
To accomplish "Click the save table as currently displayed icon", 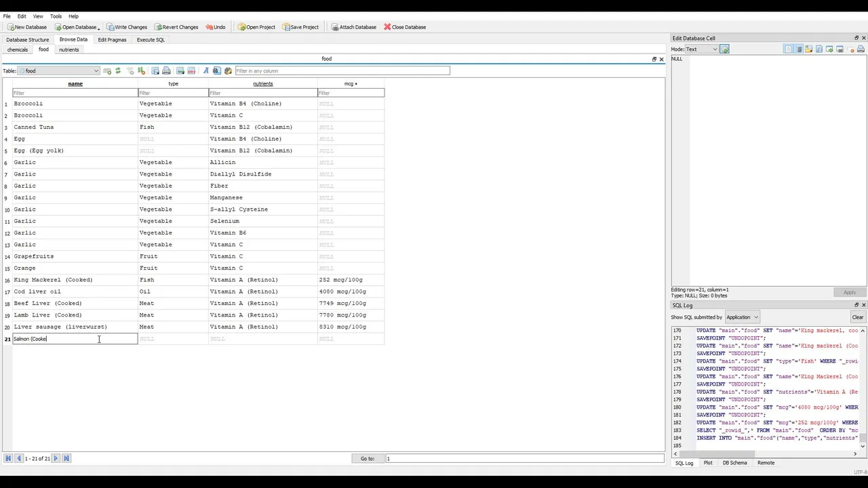I will (155, 70).
